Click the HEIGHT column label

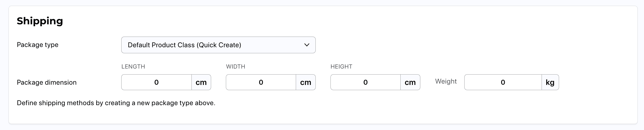coord(341,67)
